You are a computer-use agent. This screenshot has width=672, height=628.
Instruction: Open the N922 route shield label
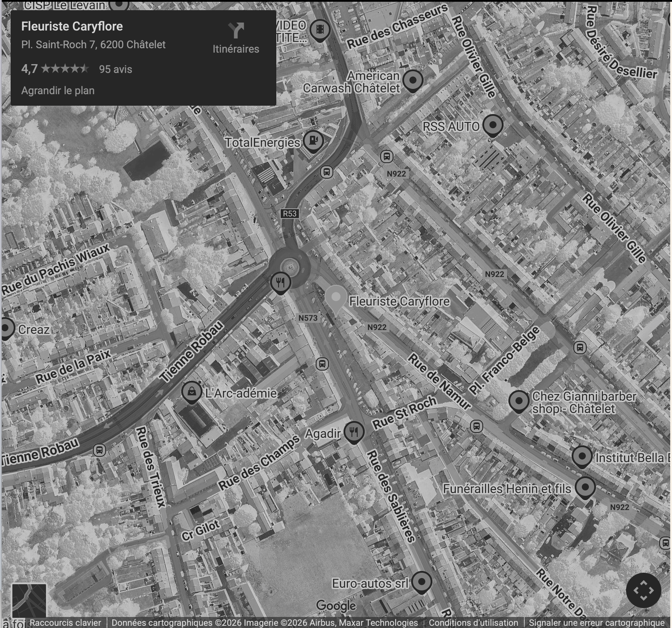tap(397, 173)
